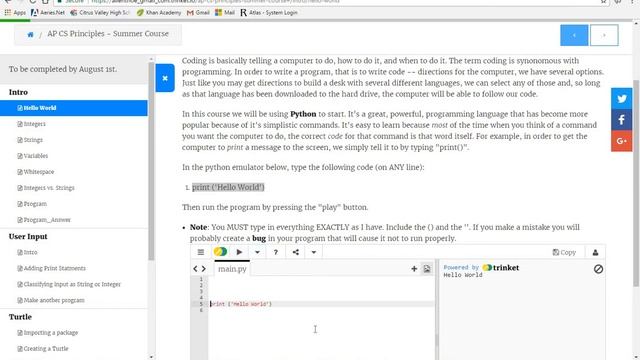The height and width of the screenshot is (360, 640).
Task: Open run options dropdown arrow
Action: point(257,252)
